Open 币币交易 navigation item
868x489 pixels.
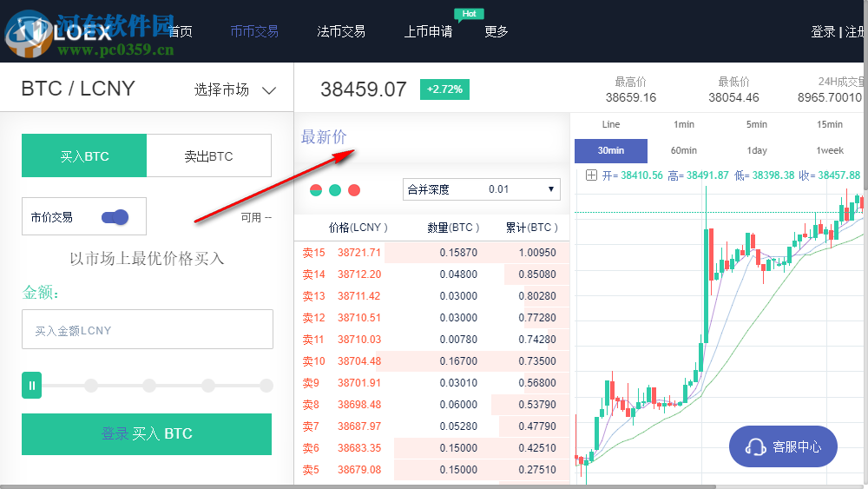point(254,31)
